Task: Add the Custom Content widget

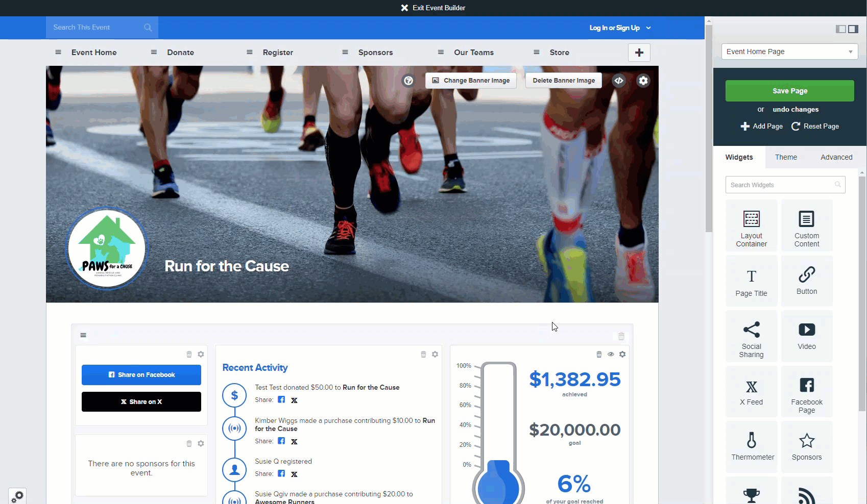Action: (x=807, y=225)
